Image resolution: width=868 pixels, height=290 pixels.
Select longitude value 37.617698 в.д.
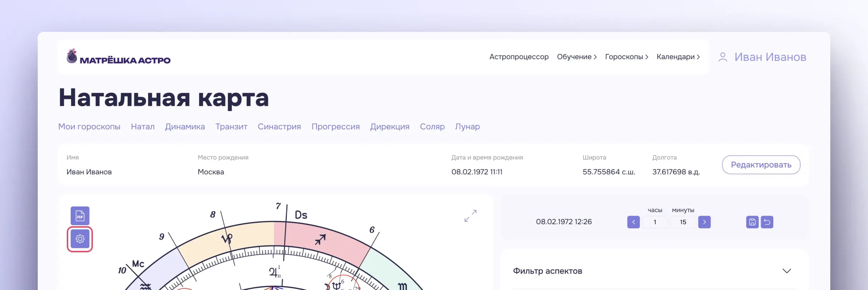point(676,172)
